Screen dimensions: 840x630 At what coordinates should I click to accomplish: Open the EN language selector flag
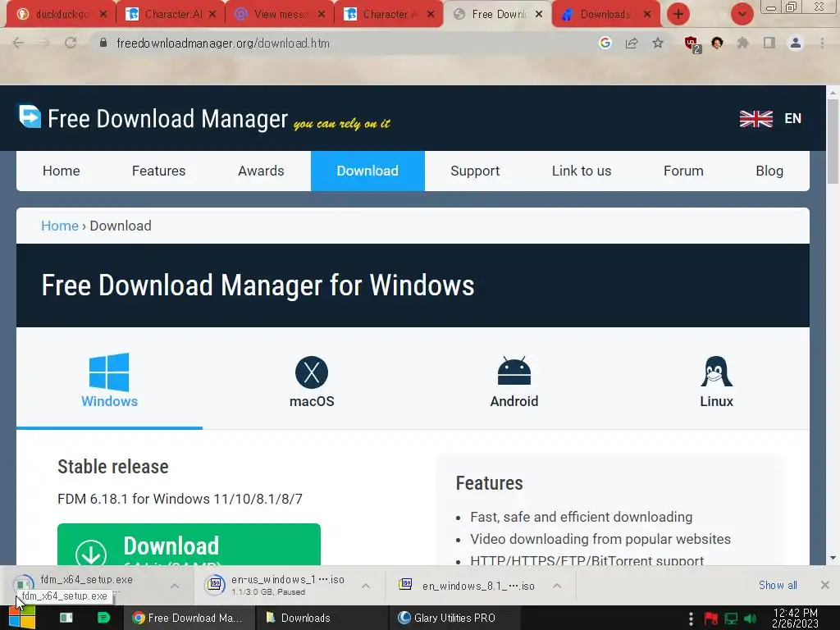point(770,118)
